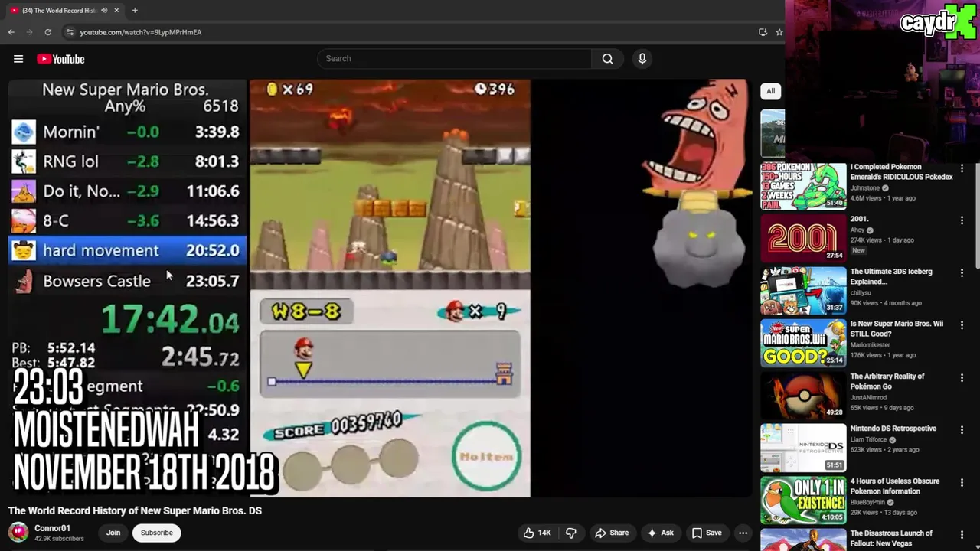This screenshot has width=980, height=551.
Task: Click the Johnstone channel name
Action: click(865, 188)
